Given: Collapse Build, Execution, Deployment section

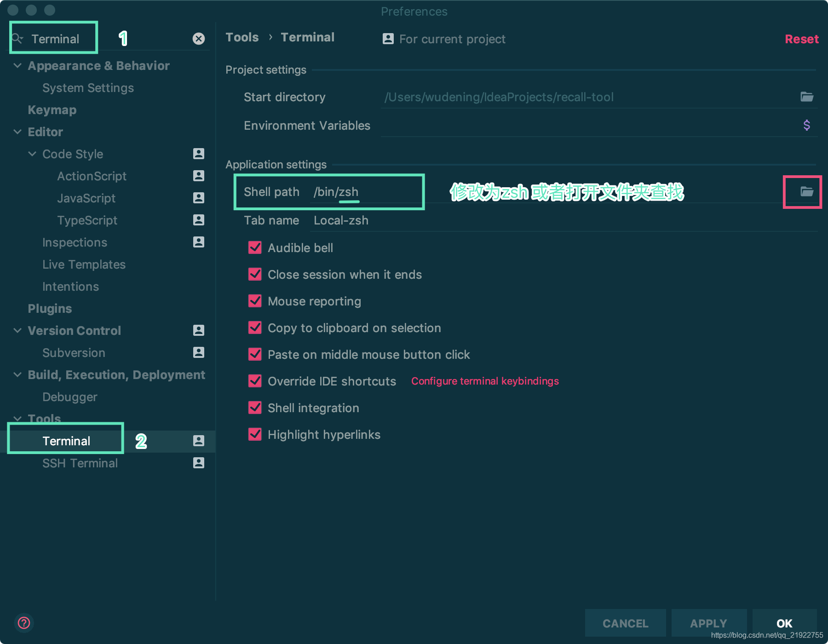Looking at the screenshot, I should pyautogui.click(x=17, y=375).
